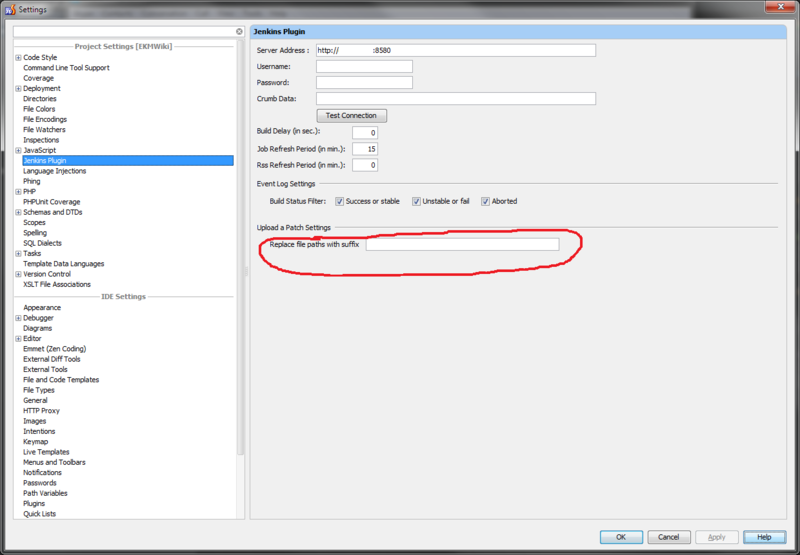The height and width of the screenshot is (555, 800).
Task: Open SQL Dialects settings
Action: pyautogui.click(x=42, y=243)
